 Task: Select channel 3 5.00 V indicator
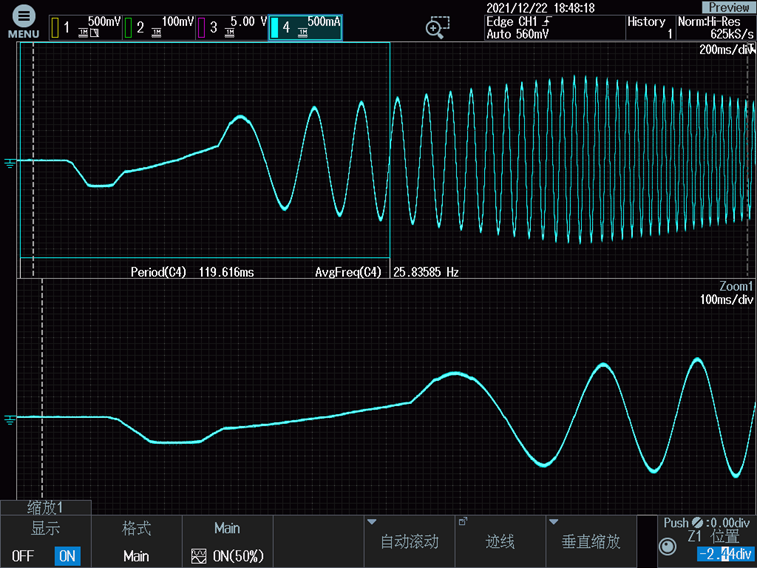click(x=231, y=27)
